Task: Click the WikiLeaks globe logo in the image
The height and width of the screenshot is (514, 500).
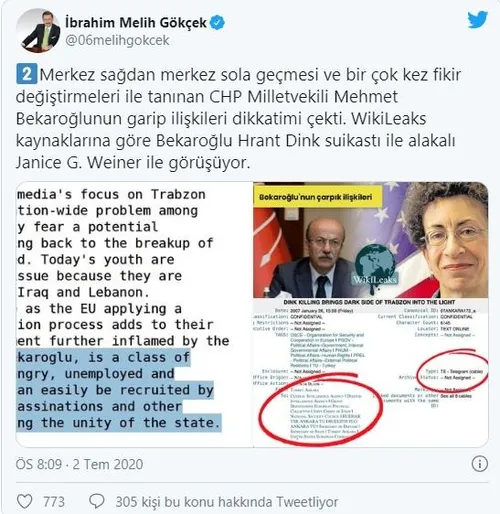Action: [375, 265]
